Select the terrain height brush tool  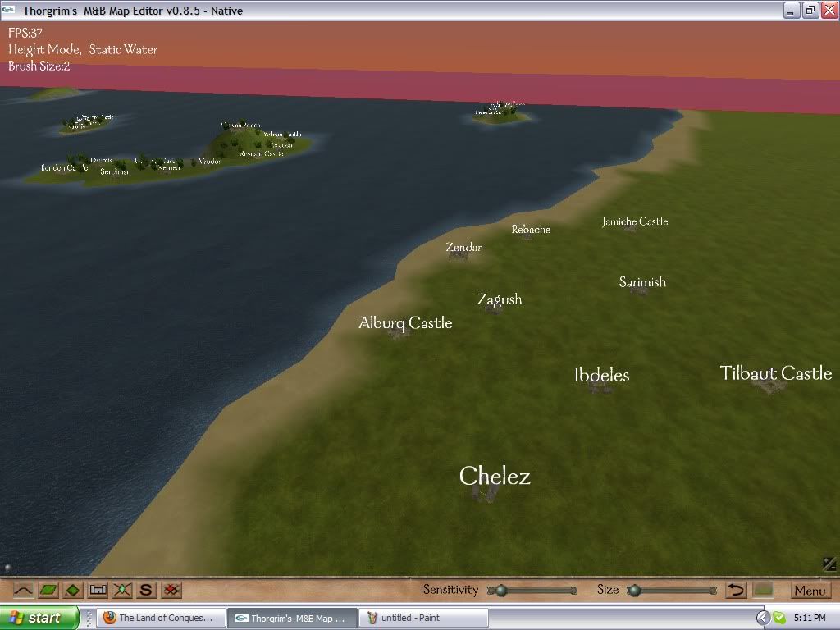[x=22, y=590]
